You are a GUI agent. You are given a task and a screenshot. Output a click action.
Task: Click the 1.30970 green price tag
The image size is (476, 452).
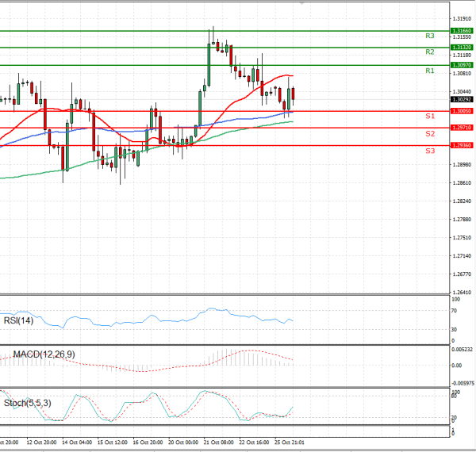point(461,65)
